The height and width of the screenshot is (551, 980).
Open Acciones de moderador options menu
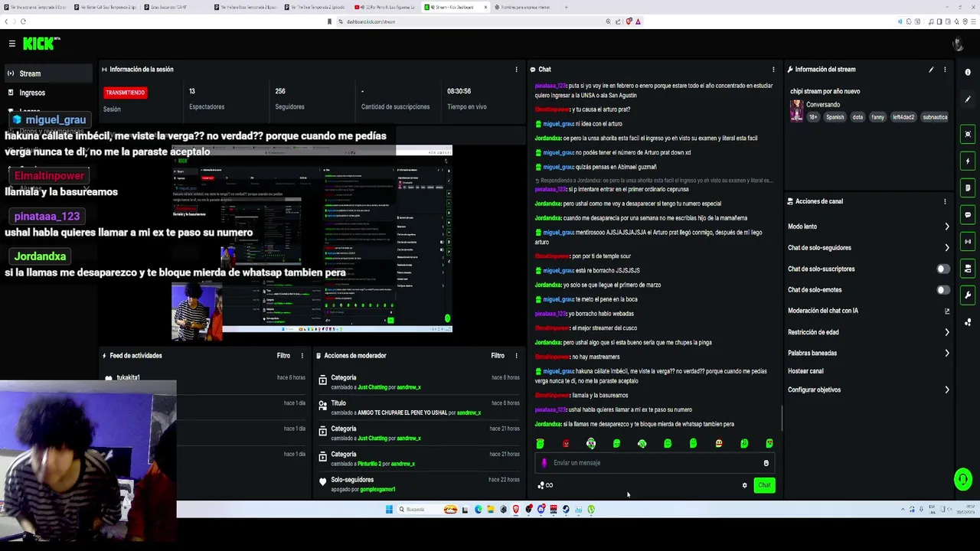(516, 356)
